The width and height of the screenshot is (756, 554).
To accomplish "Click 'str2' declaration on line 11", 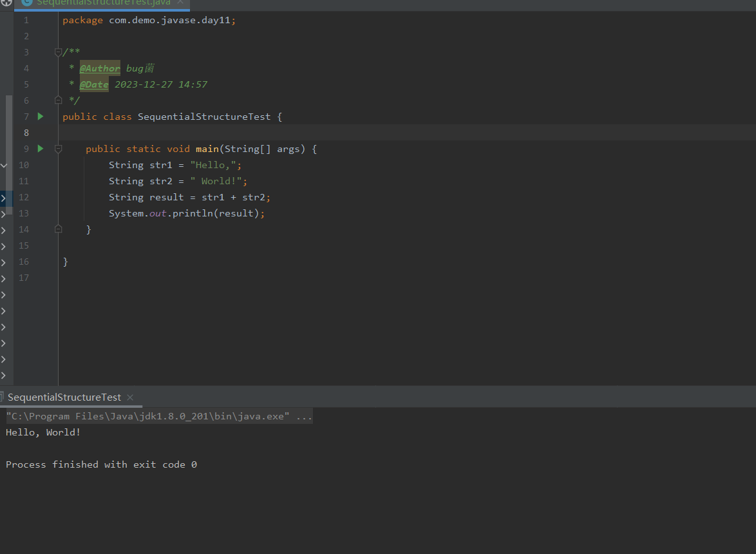I will pos(160,181).
